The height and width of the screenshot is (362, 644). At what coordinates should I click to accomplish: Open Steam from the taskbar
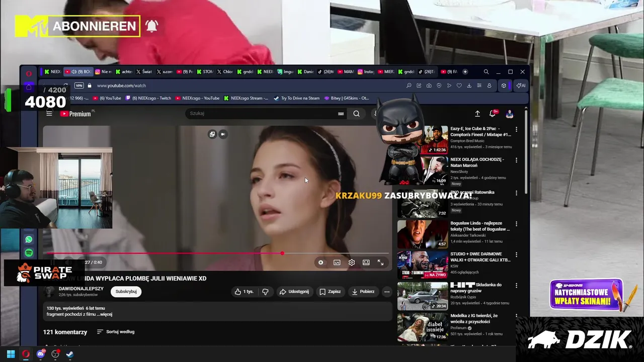coord(70,354)
